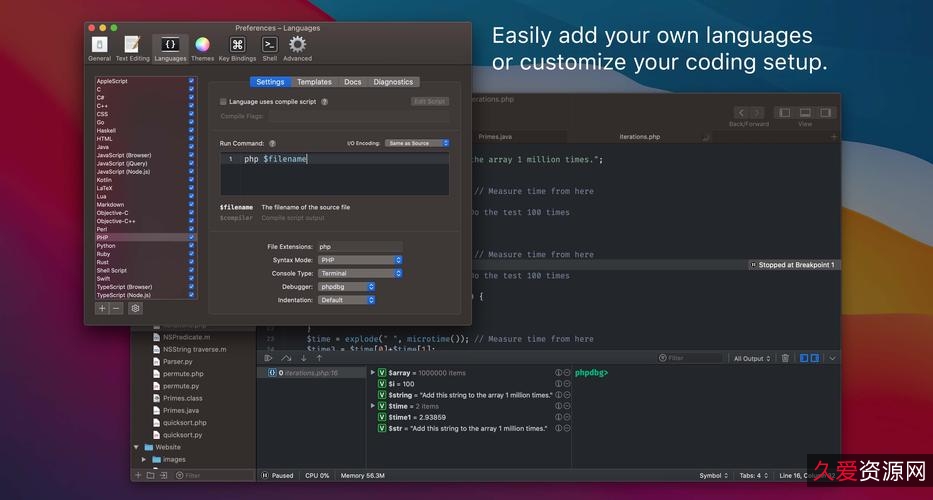Enable 'Language uses compile script' checkbox
This screenshot has height=500, width=933.
(x=223, y=102)
